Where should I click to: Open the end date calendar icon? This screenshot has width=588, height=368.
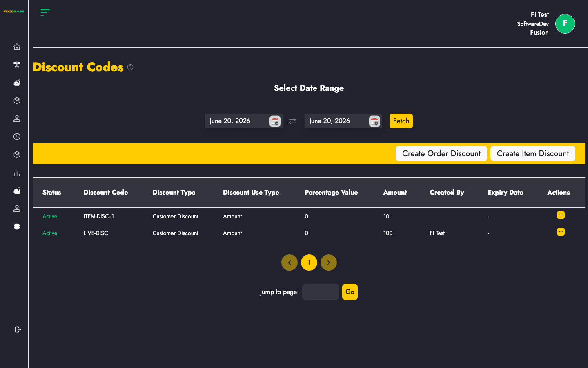374,121
